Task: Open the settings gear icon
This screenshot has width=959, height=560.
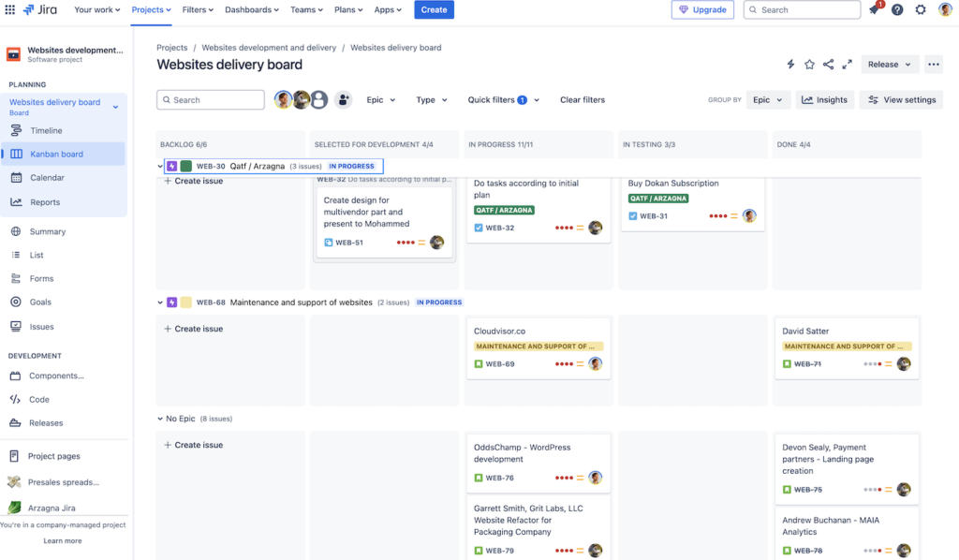Action: click(921, 9)
